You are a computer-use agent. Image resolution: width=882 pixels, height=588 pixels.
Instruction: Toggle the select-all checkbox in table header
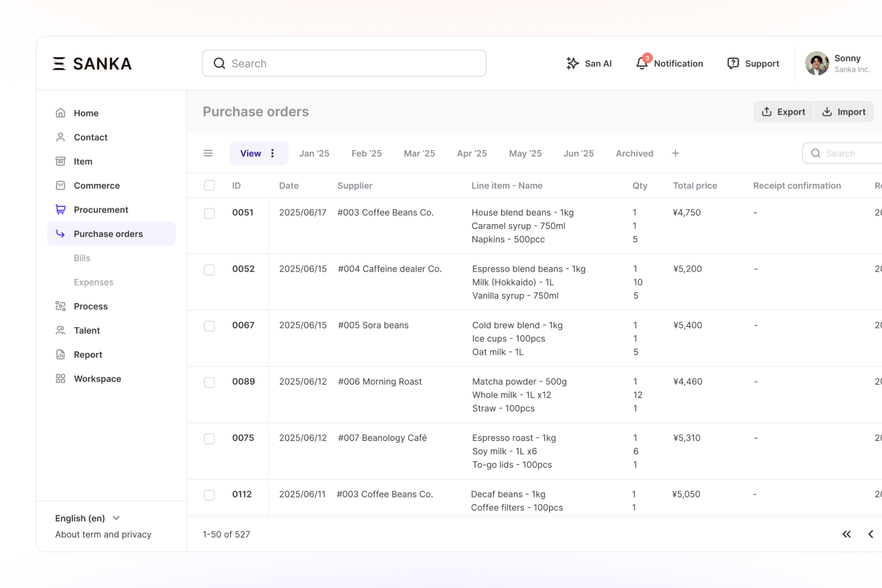click(x=210, y=185)
